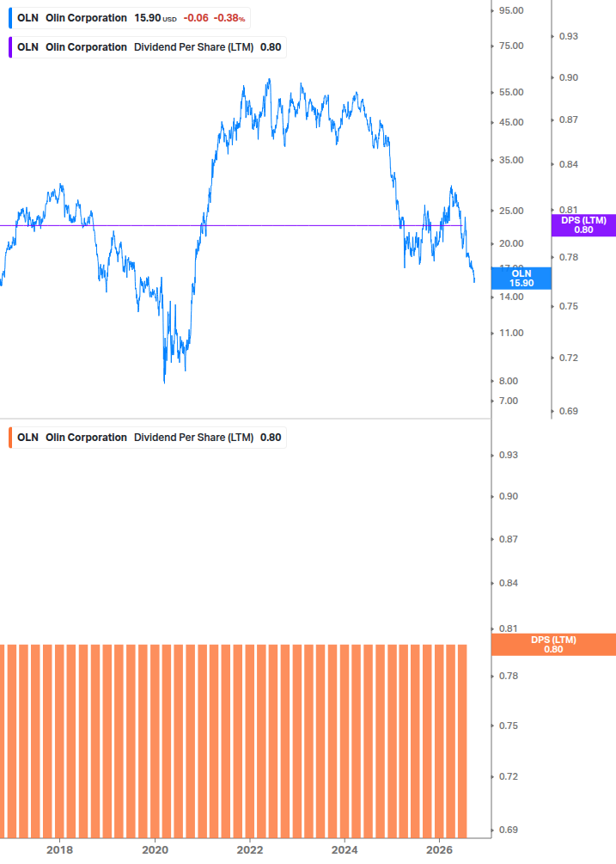616x864 pixels.
Task: Click the purple legend color marker
Action: click(x=10, y=47)
